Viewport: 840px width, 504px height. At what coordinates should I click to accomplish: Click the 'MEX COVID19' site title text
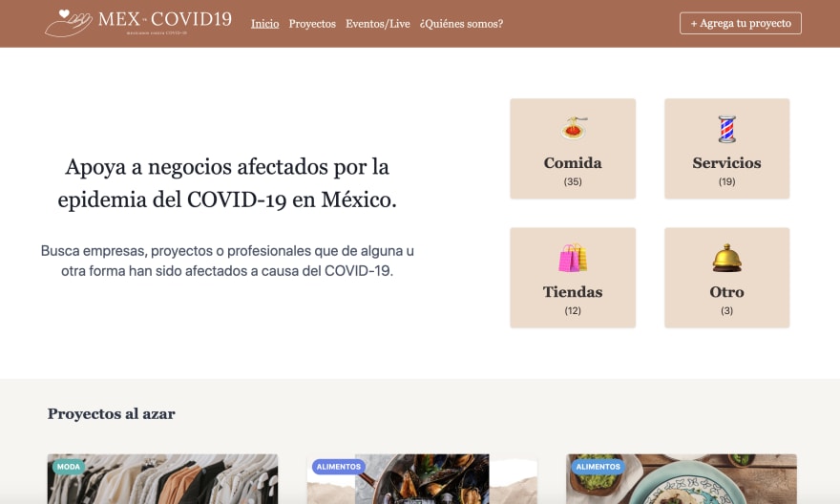165,20
